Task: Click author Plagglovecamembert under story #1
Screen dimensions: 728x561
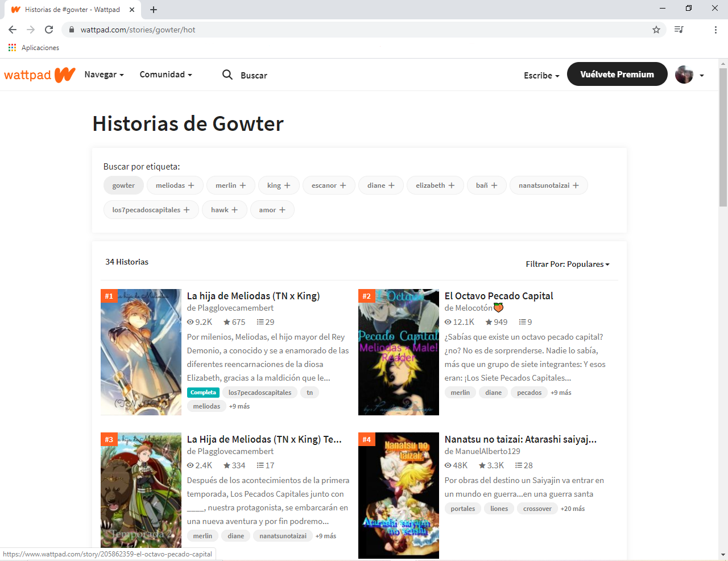Action: [x=235, y=308]
